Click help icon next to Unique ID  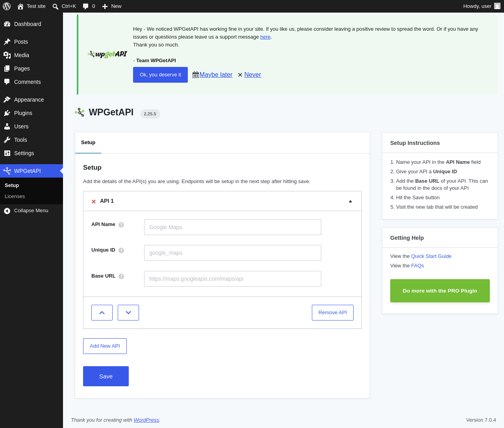point(121,250)
